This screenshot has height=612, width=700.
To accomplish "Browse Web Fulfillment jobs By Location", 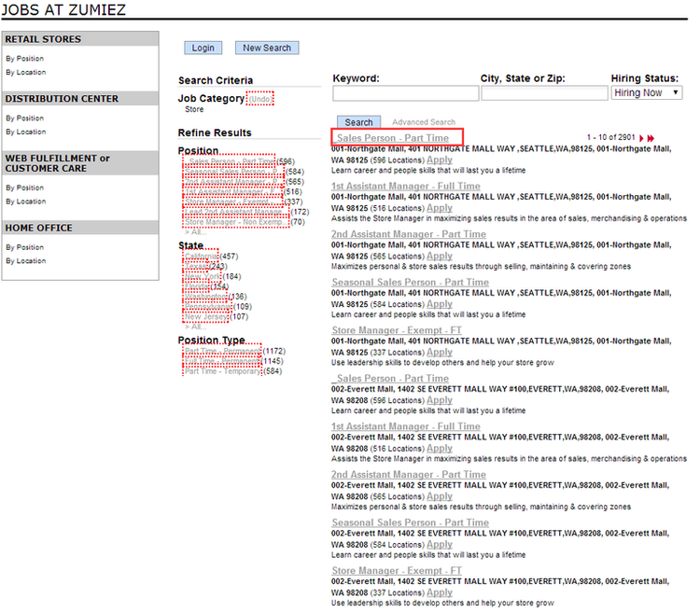I will coord(26,202).
